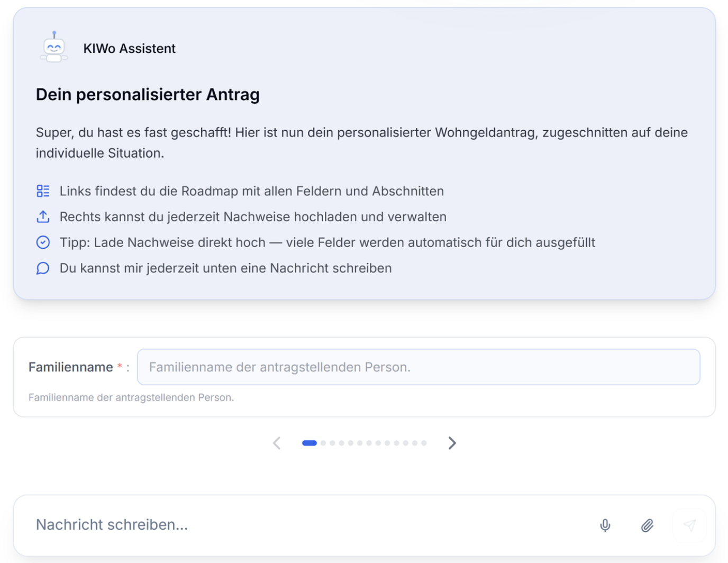
Task: Jump to the last pagination dot
Action: point(424,443)
